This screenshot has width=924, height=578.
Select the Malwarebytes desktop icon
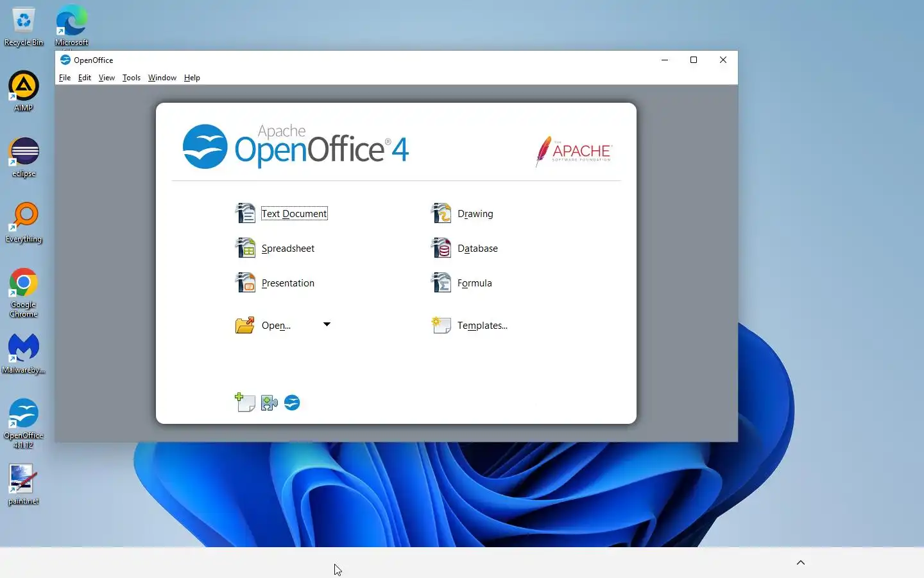(x=24, y=354)
